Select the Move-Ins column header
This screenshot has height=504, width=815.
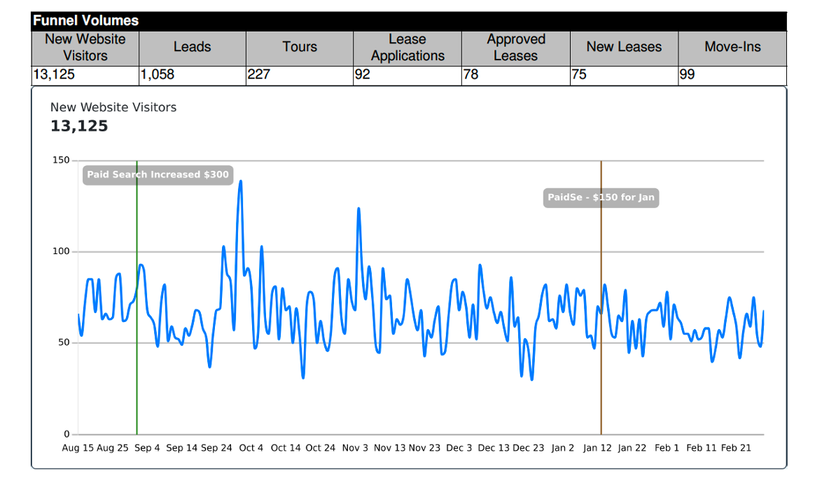coord(732,48)
